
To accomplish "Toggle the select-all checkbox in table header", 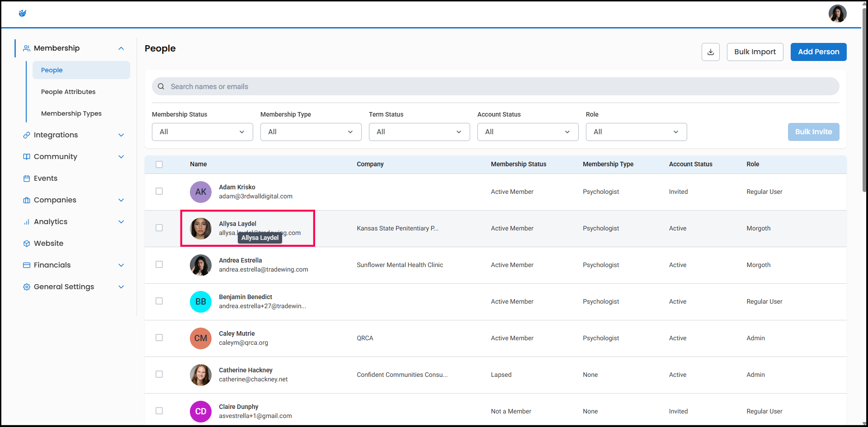I will click(x=159, y=164).
